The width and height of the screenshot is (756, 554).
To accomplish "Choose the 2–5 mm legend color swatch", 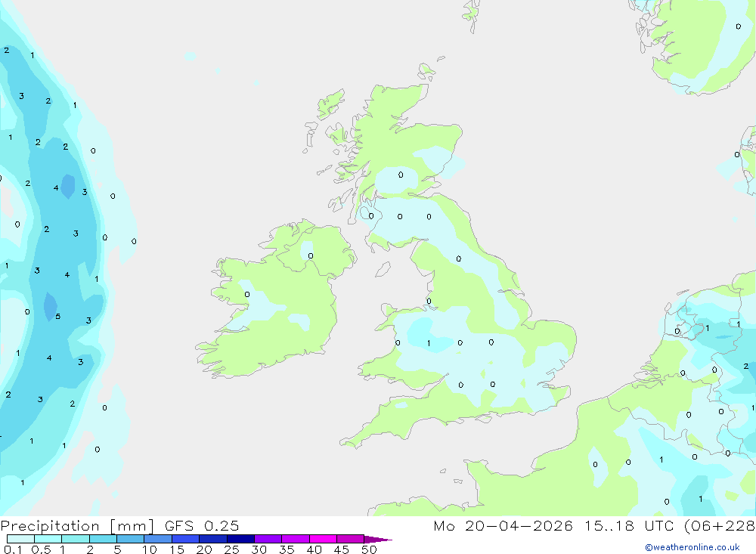I will (103, 539).
